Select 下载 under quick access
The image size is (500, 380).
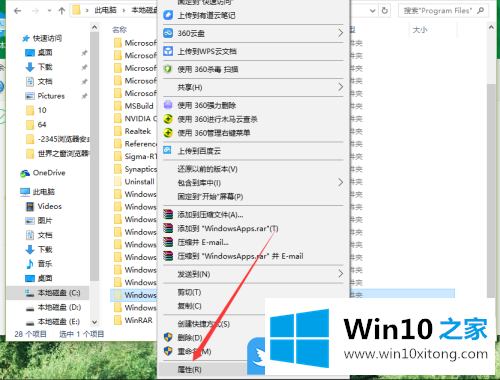[x=45, y=67]
